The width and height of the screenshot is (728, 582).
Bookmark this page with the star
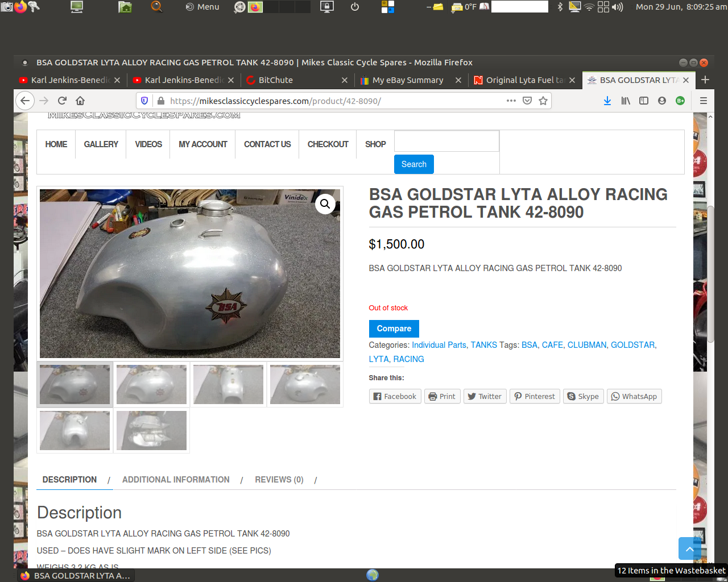543,101
